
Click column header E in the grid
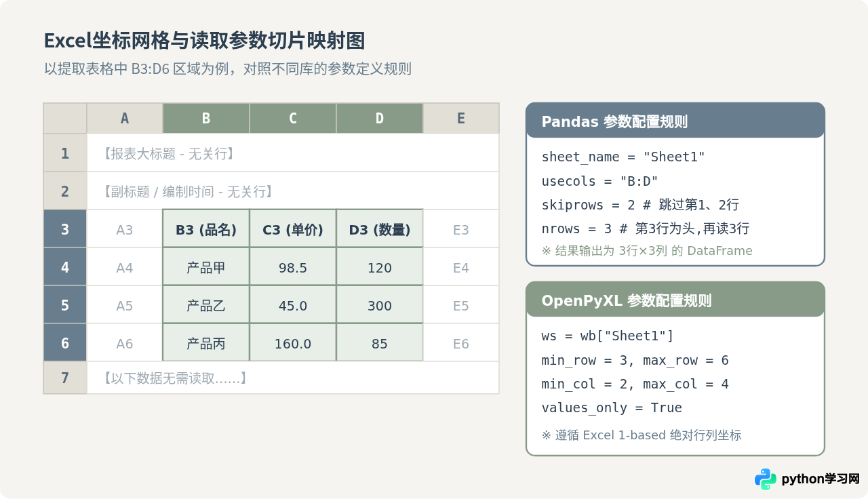click(x=461, y=119)
